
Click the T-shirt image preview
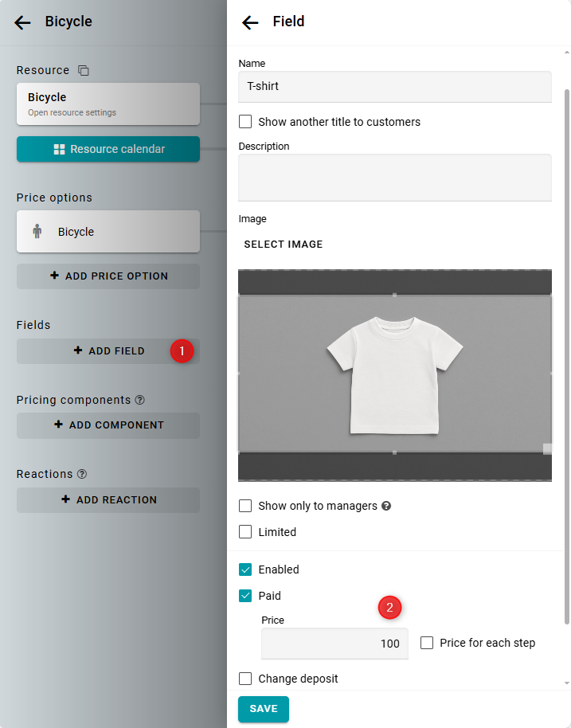coord(394,374)
